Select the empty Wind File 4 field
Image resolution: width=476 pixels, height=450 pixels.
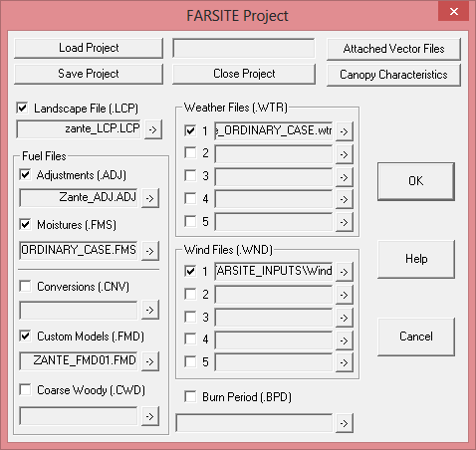point(274,339)
